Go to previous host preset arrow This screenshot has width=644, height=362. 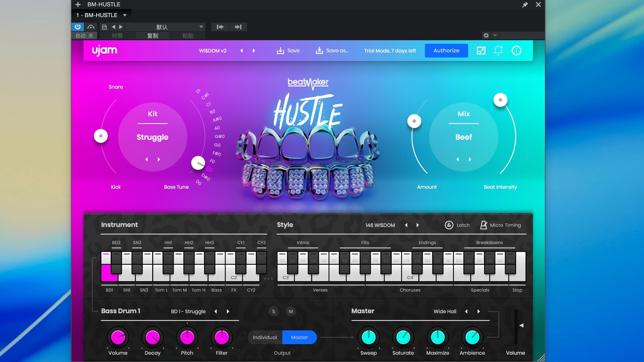113,27
